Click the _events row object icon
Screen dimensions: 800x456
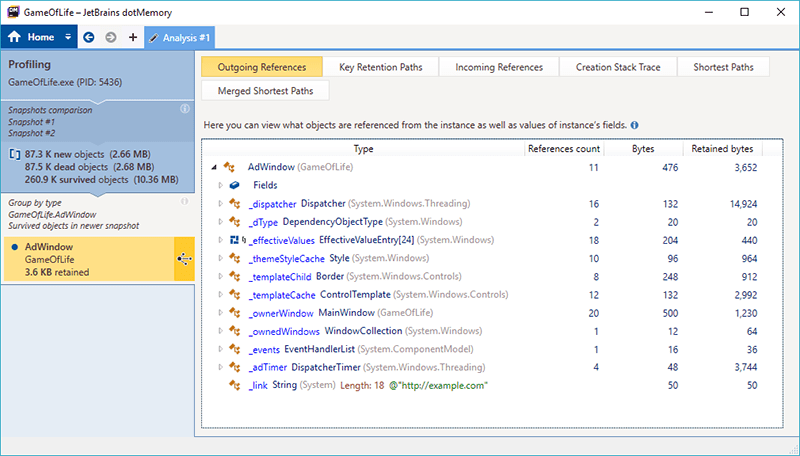[x=235, y=349]
